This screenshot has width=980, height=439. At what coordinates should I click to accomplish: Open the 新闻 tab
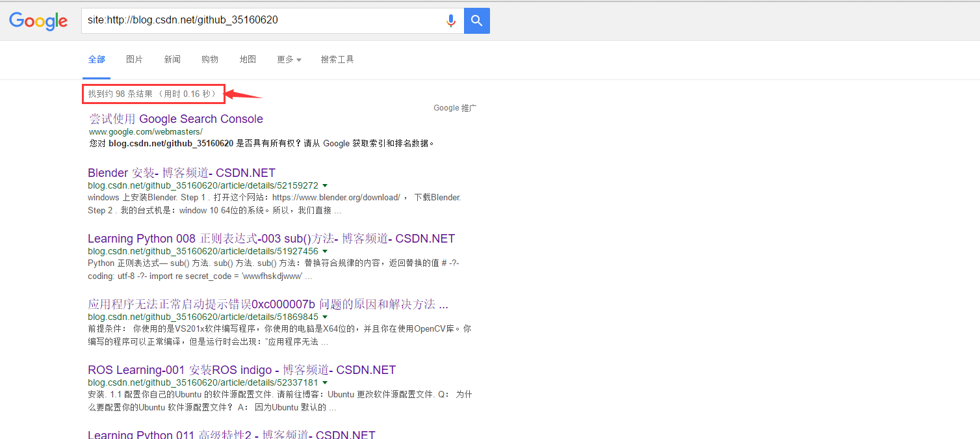click(172, 59)
